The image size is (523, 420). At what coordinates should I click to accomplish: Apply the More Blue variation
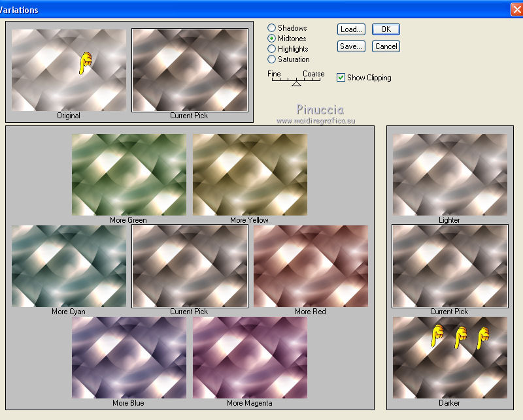[x=129, y=357]
